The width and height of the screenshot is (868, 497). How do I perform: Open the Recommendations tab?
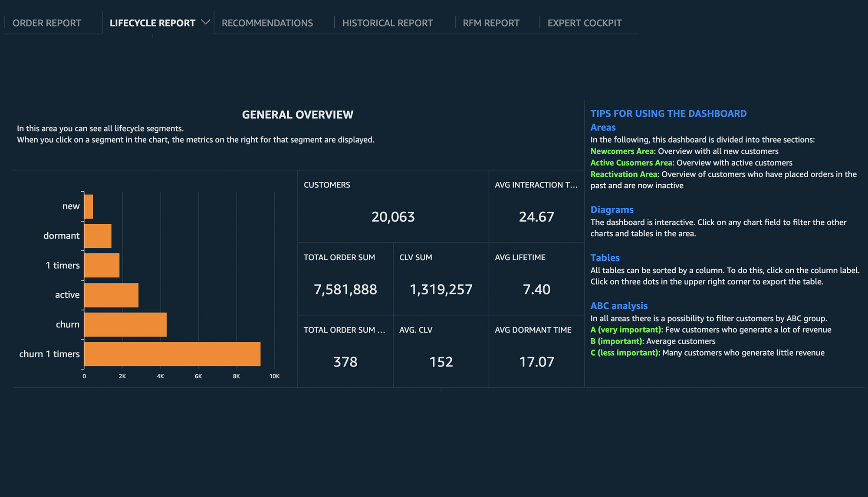pos(267,23)
